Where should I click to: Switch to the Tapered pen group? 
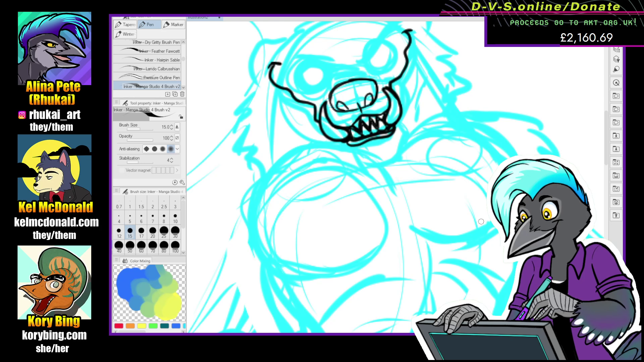pyautogui.click(x=125, y=24)
